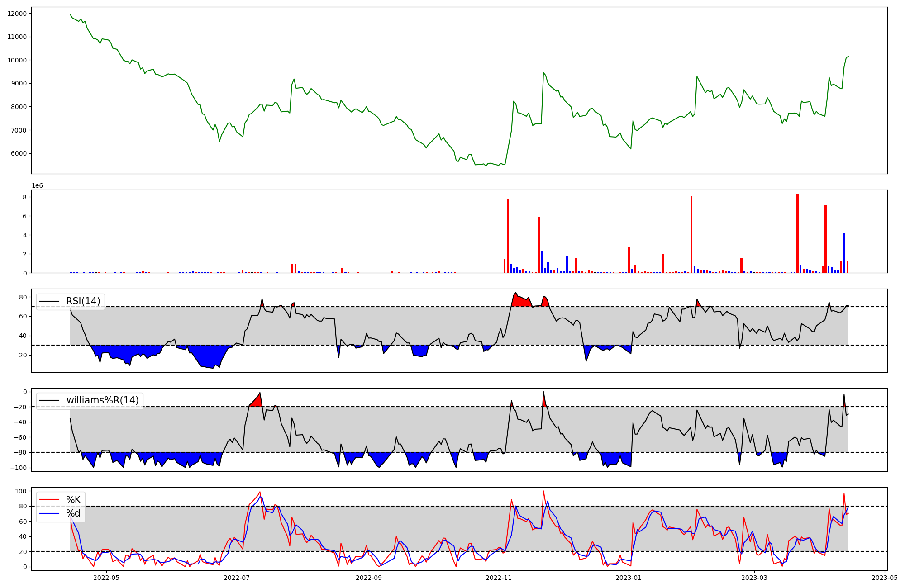Click the 2022-09 date axis label
Viewport: 905px width, 588px height.
(369, 578)
